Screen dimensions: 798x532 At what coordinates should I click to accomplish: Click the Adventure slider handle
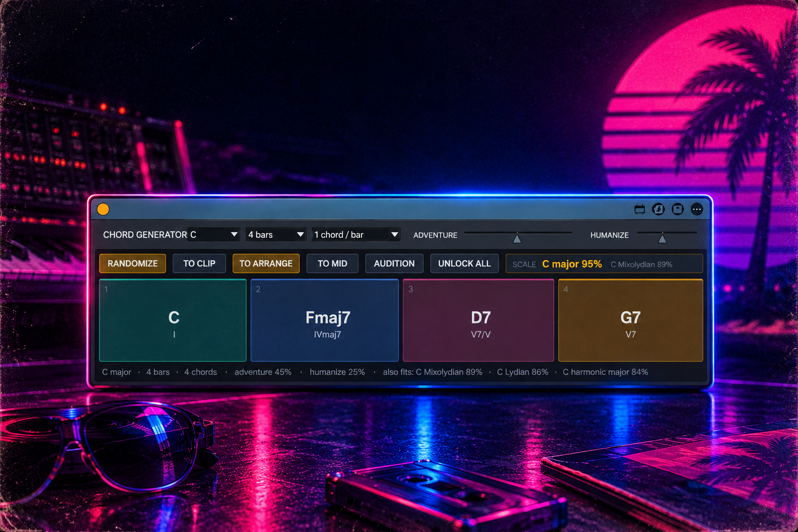517,238
